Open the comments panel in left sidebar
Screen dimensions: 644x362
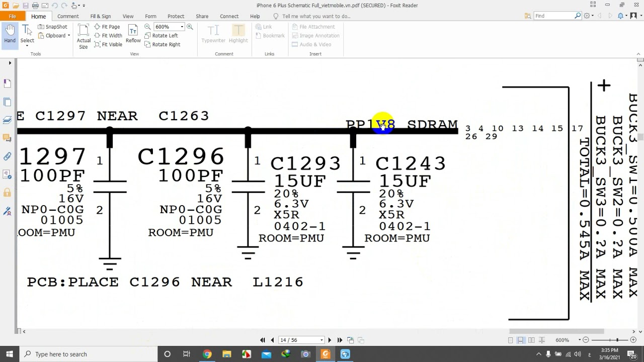(7, 138)
